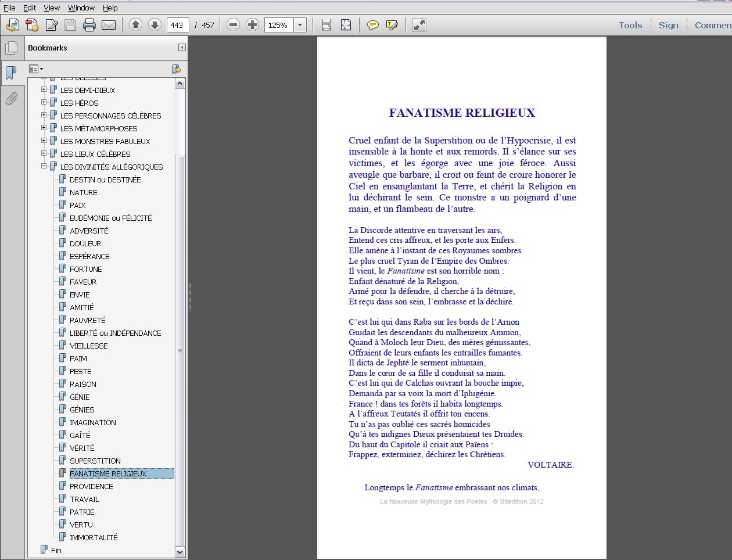Image resolution: width=732 pixels, height=560 pixels.
Task: Go to the previous page with up arrow
Action: 135,25
